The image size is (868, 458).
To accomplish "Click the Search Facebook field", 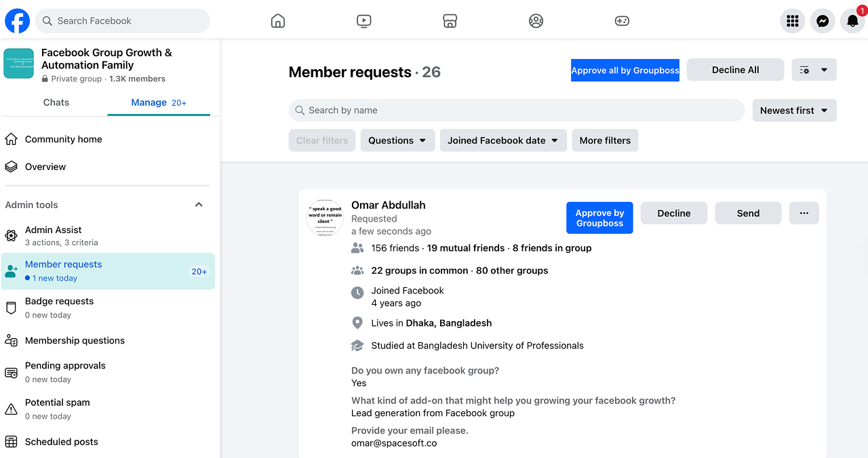I will 123,21.
